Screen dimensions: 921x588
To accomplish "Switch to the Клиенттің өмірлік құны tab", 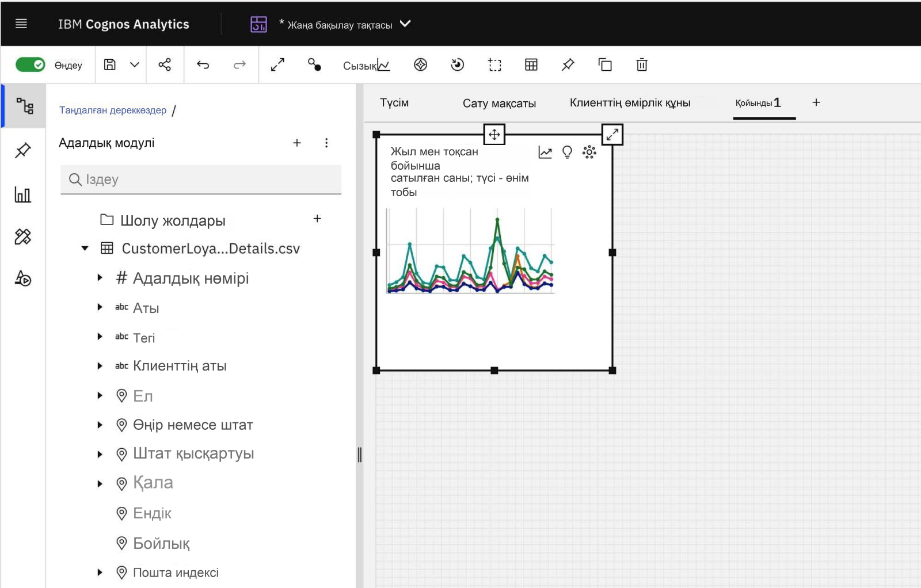I will point(630,103).
